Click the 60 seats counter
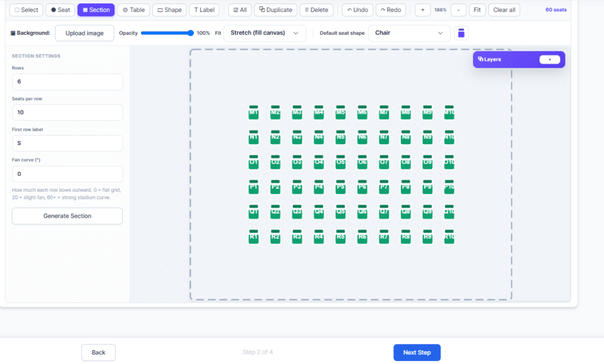604x364 pixels. point(556,9)
